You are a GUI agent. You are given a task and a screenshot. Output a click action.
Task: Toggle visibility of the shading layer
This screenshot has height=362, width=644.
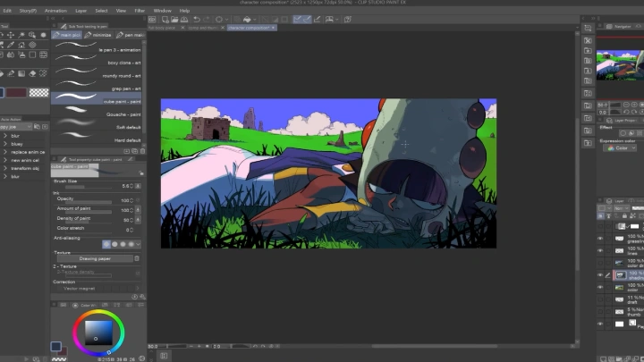tap(600, 275)
